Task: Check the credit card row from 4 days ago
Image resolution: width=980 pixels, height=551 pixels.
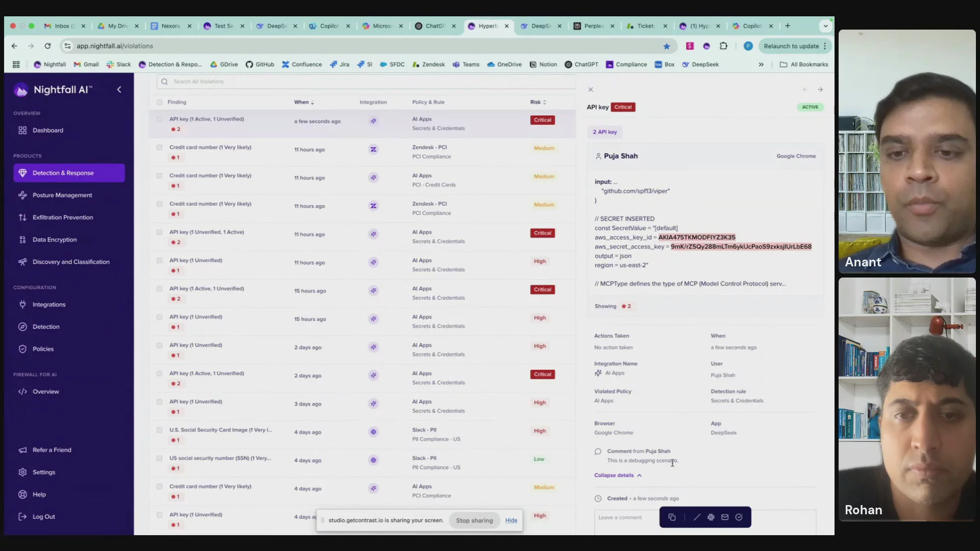Action: 159,487
